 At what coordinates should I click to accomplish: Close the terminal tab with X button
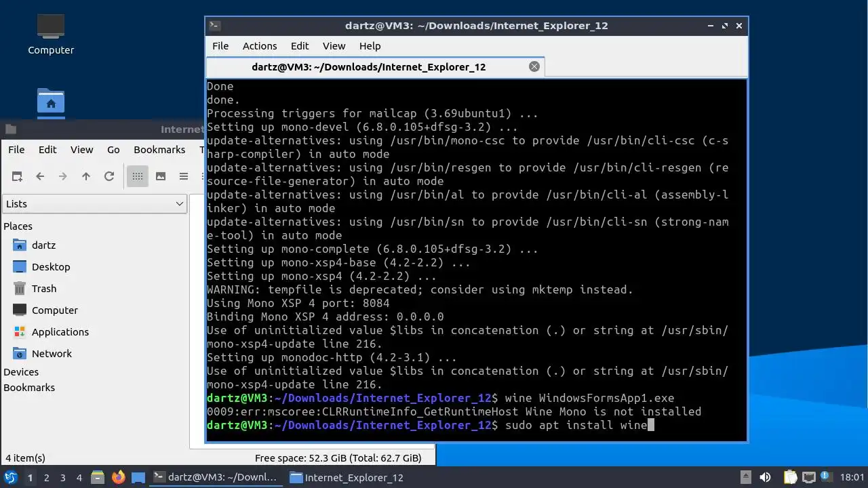pos(534,66)
